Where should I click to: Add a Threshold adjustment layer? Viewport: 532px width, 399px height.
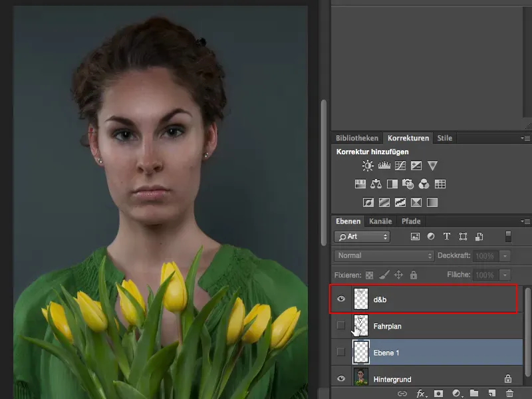tap(400, 203)
